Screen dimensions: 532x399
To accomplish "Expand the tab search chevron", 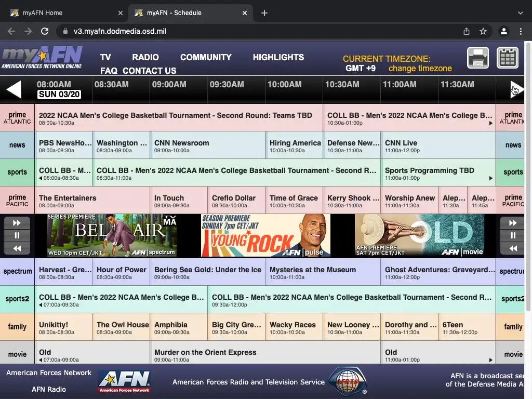I will coord(521,13).
